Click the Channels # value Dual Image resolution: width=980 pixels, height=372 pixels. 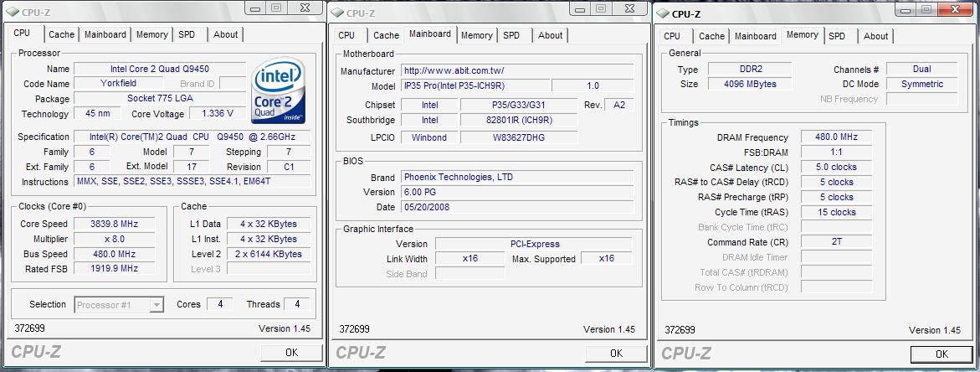922,69
